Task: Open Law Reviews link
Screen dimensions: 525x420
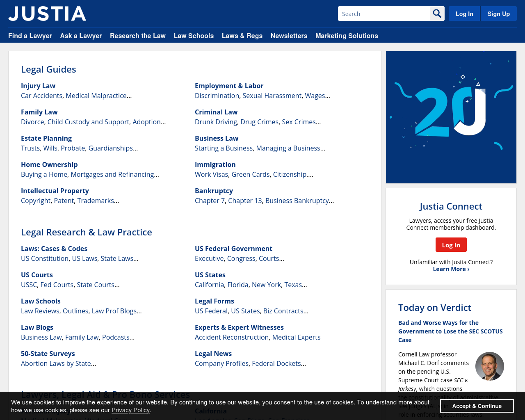Action: [40, 311]
